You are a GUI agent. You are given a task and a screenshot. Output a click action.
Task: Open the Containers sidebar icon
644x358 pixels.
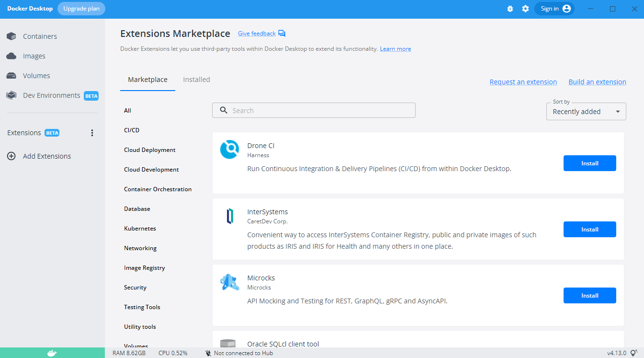click(11, 36)
